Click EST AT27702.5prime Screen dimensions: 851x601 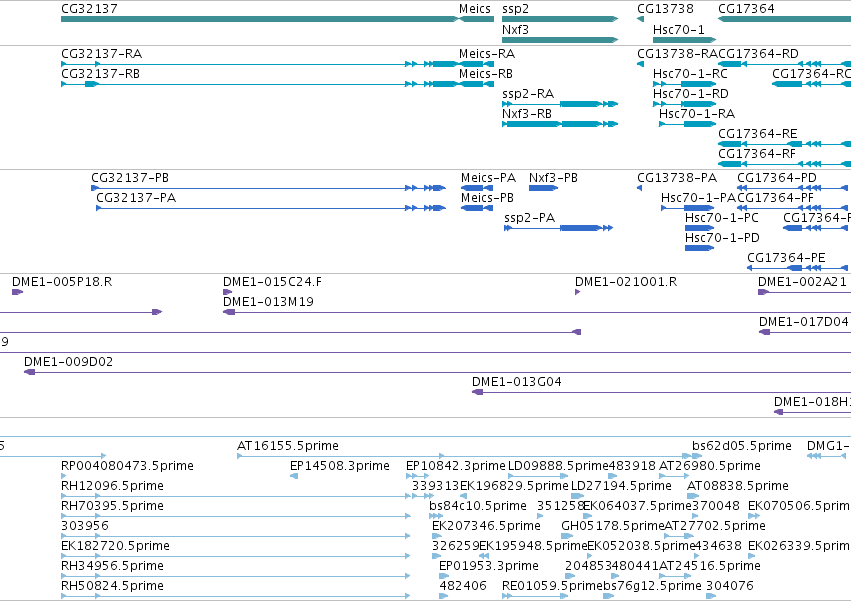[x=679, y=536]
